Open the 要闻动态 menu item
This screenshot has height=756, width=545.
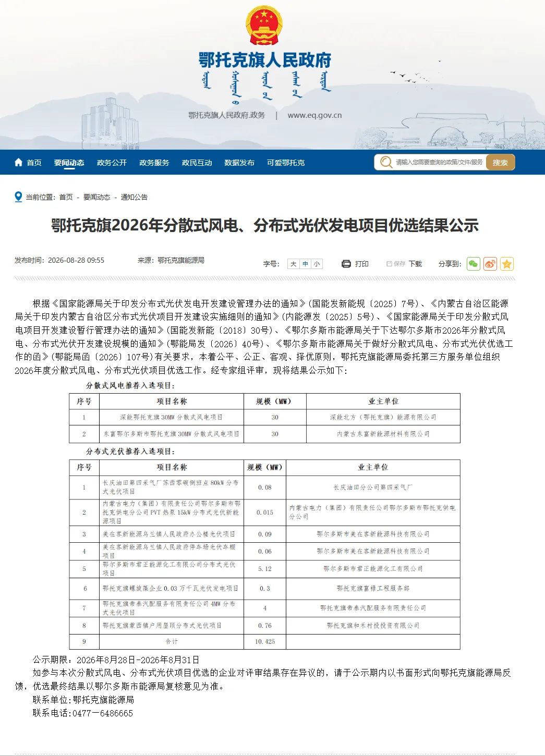pos(69,163)
